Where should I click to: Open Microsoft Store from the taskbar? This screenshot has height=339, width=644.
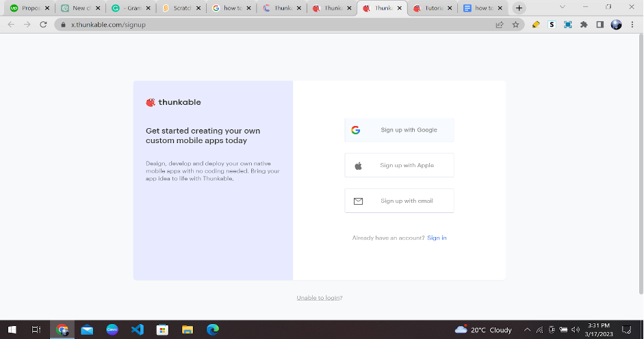[162, 329]
